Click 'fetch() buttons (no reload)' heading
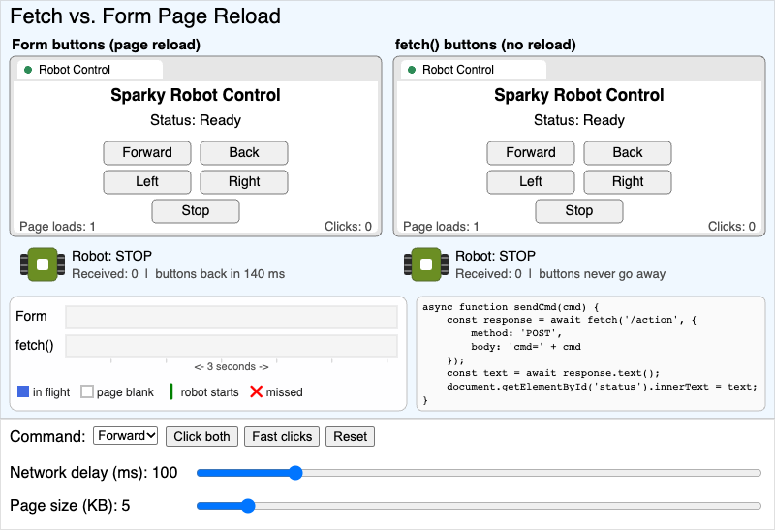Screen dimensions: 775x532 tap(485, 45)
